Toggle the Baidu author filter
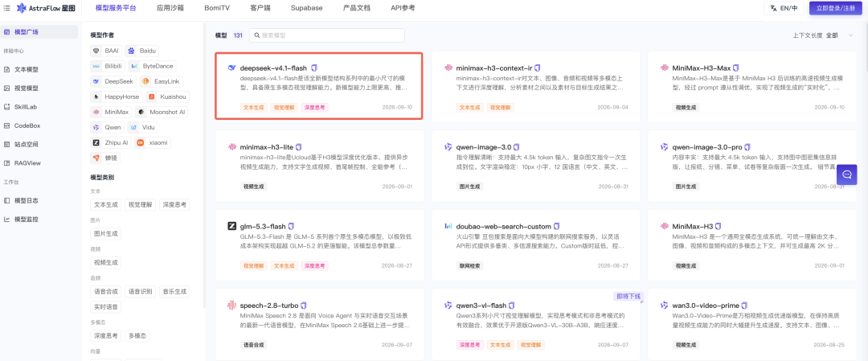868x361 pixels. pyautogui.click(x=141, y=51)
